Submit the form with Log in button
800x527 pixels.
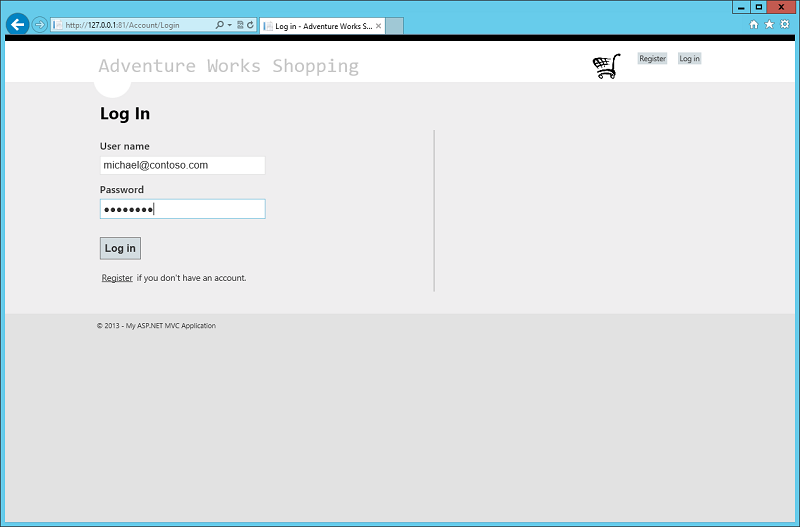coord(120,248)
